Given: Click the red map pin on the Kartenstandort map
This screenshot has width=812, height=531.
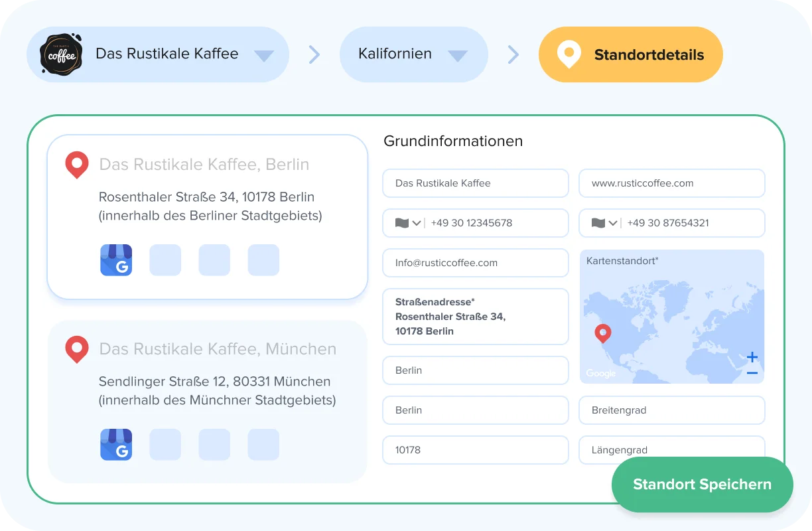Looking at the screenshot, I should pos(602,333).
